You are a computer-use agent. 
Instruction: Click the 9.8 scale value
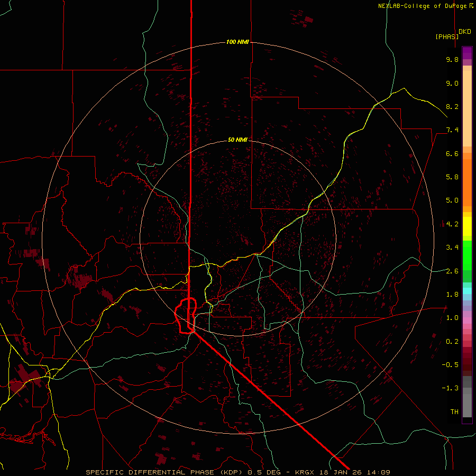tap(452, 59)
